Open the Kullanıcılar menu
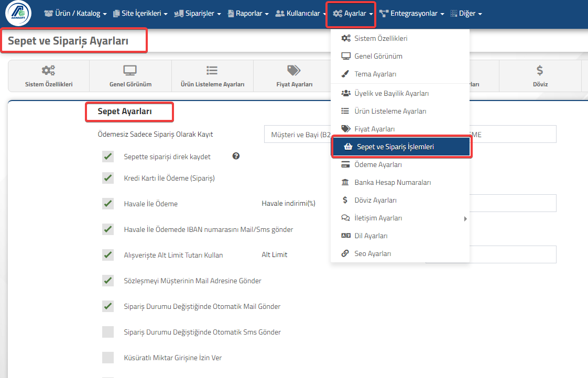The height and width of the screenshot is (378, 588). click(x=300, y=14)
